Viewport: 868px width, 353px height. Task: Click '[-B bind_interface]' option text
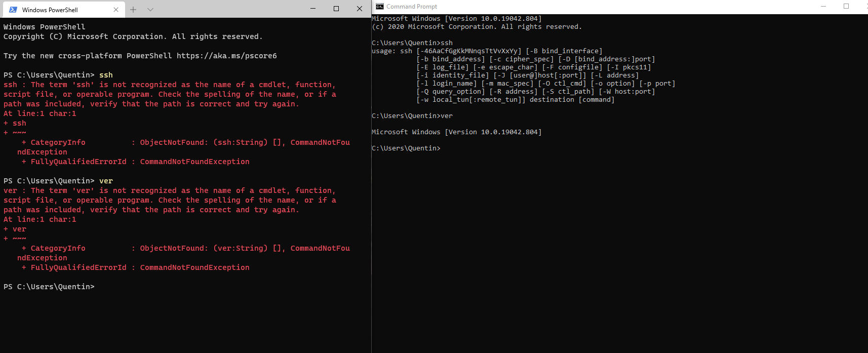pos(564,51)
